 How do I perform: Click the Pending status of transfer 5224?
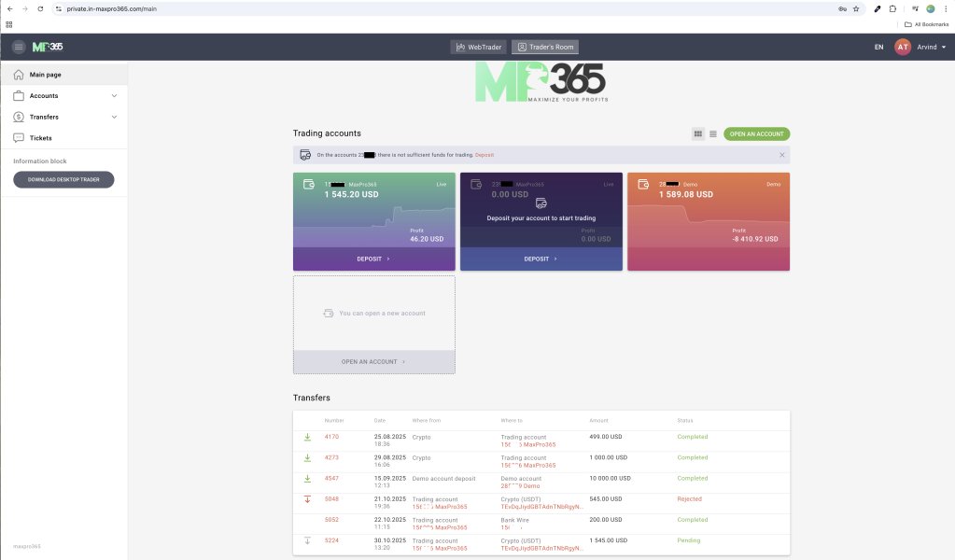pyautogui.click(x=689, y=540)
